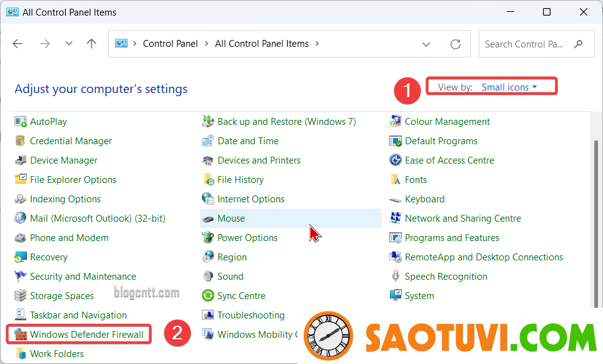Refresh the Control Panel view
Image resolution: width=603 pixels, height=364 pixels.
(x=456, y=44)
